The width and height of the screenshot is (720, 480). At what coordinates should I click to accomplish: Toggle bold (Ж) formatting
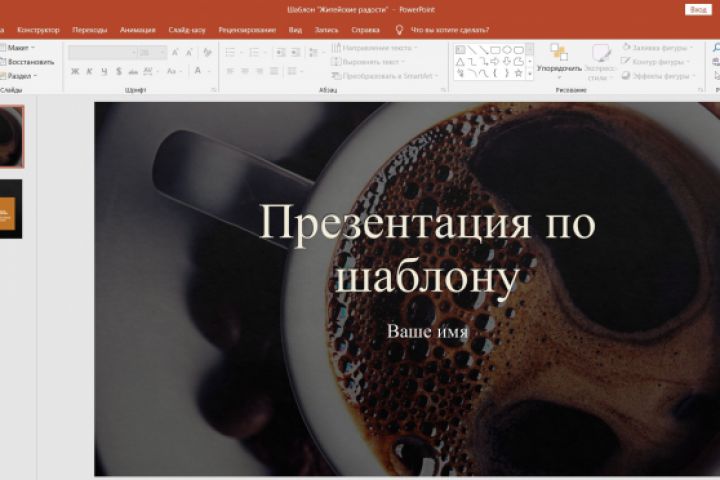(75, 71)
